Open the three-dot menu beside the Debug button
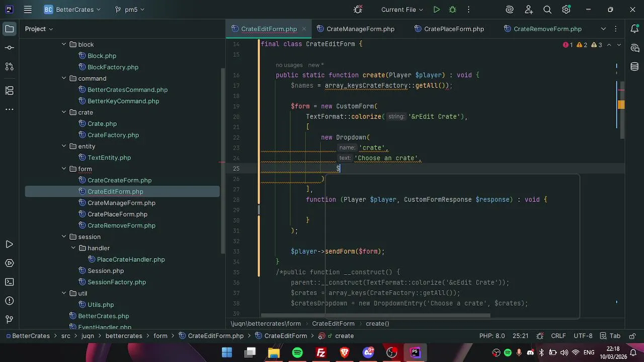 point(468,10)
